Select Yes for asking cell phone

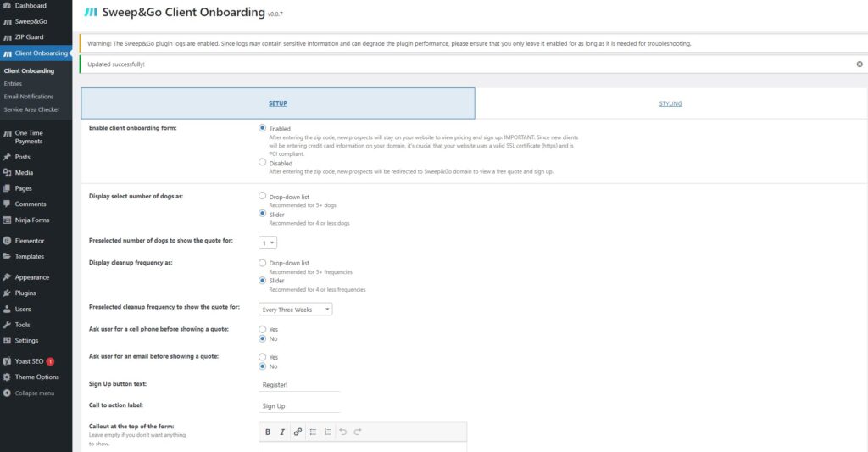(262, 329)
